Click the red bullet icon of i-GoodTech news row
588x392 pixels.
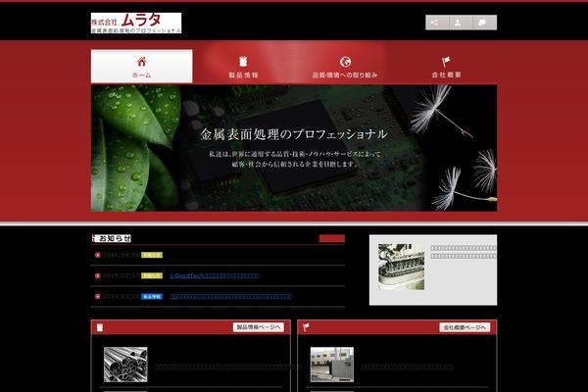(x=97, y=275)
